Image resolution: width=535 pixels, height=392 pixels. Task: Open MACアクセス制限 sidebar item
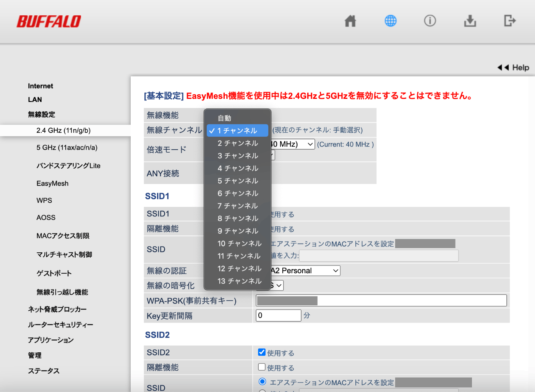pos(63,236)
